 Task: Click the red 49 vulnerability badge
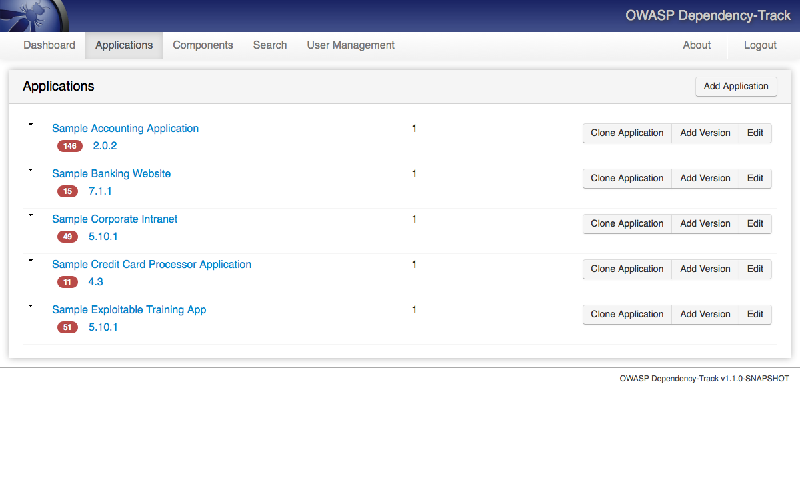(67, 237)
